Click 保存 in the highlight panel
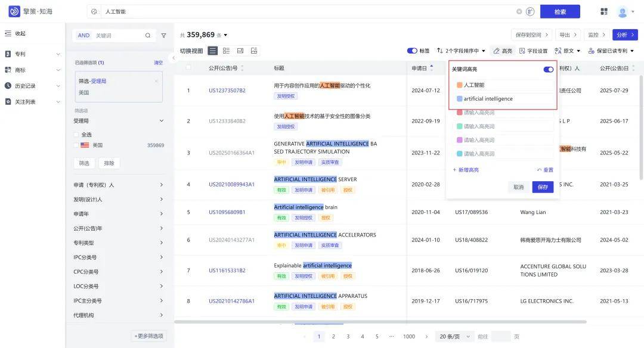Image resolution: width=644 pixels, height=348 pixels. (x=542, y=186)
